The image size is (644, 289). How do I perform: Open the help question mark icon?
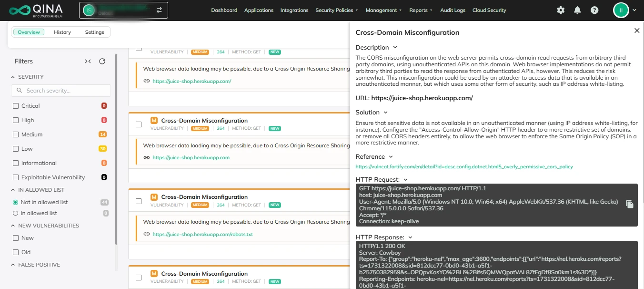click(x=594, y=10)
